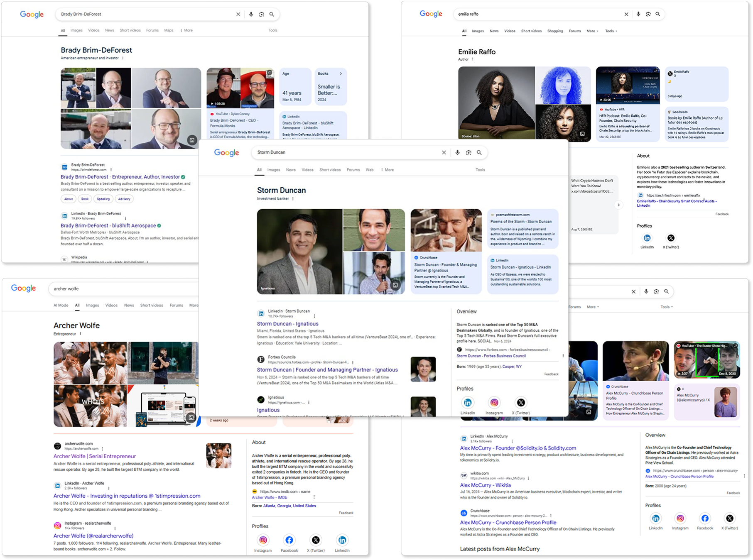Clear the Brady Brim-DeForest search query with the X
Viewport: 753px width, 560px height.
[238, 14]
